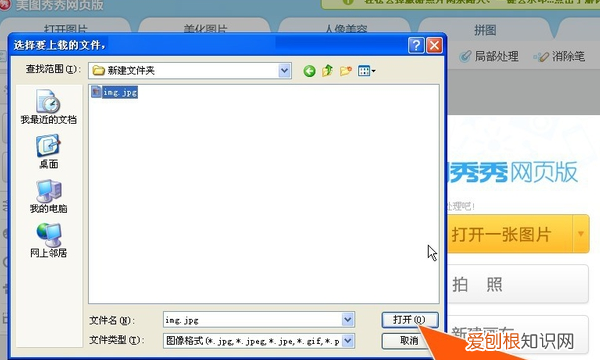Select 消除笔 eraser pen tool in Meitu

559,57
